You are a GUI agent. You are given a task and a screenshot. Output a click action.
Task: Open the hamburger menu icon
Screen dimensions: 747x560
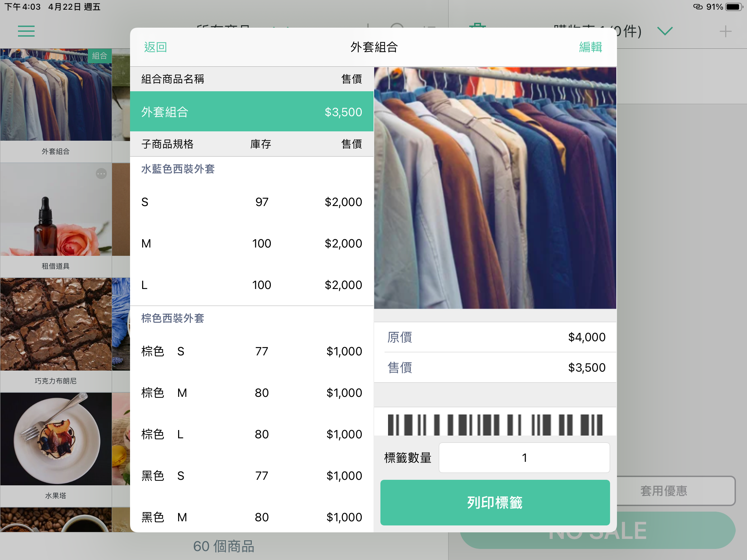click(26, 31)
